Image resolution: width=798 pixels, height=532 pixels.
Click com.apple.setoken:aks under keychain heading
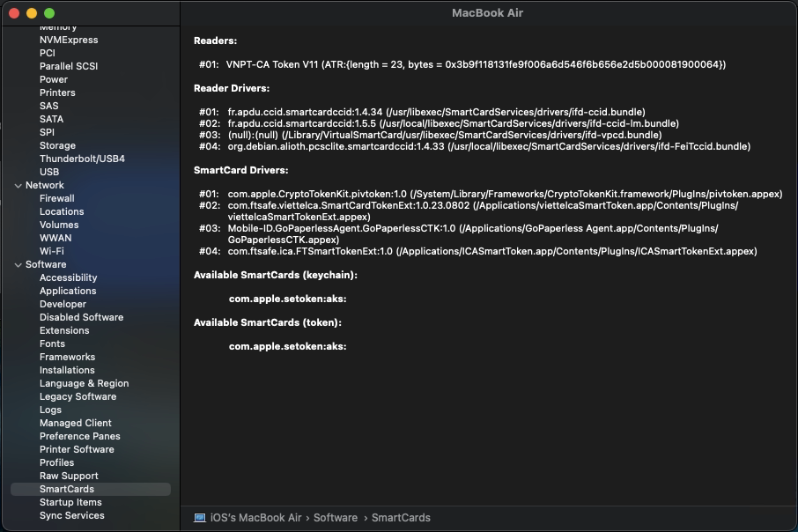(x=287, y=299)
